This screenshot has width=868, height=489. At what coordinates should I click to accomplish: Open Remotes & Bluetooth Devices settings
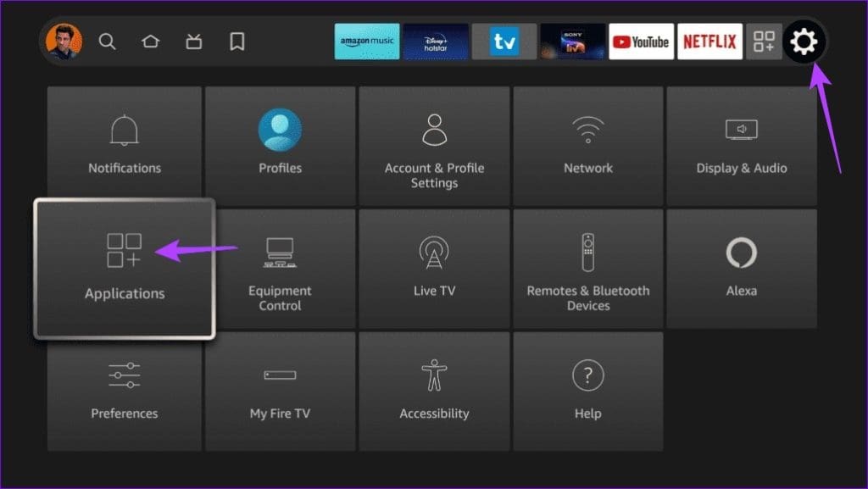588,269
